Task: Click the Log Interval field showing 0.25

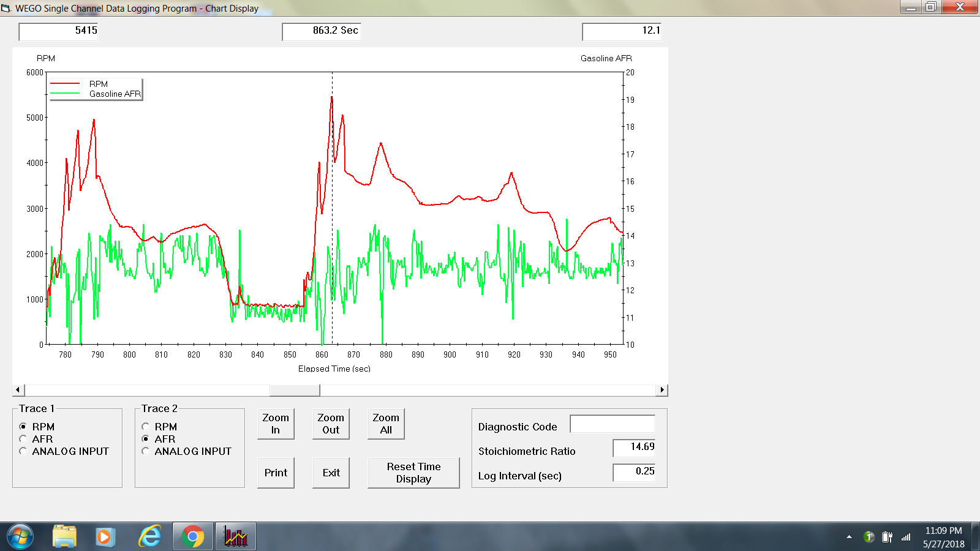Action: (x=634, y=472)
